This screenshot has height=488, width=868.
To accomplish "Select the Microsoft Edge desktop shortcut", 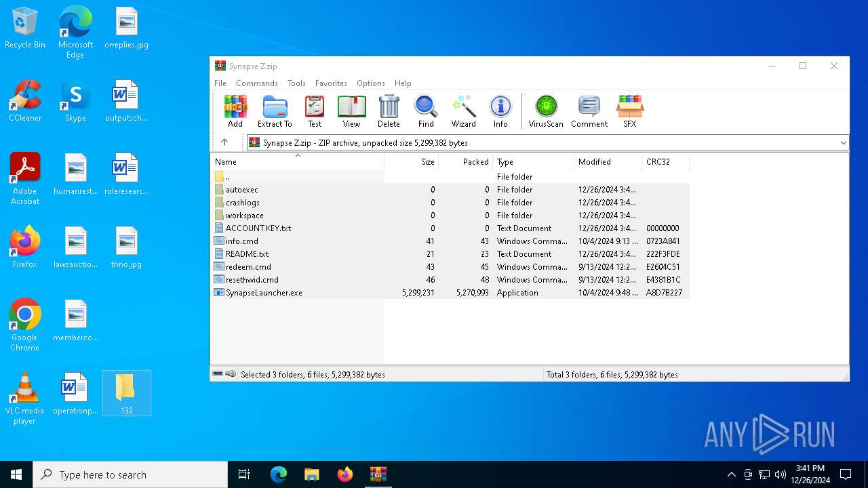I will [75, 33].
